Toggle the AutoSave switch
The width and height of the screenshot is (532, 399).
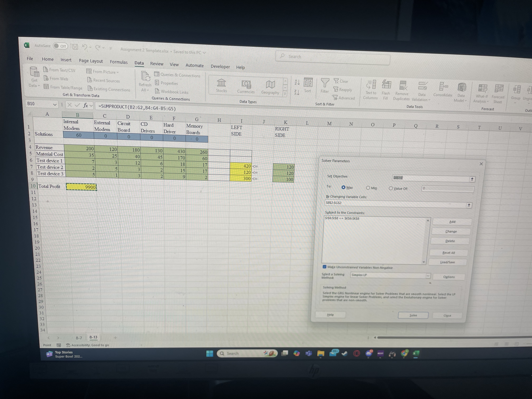tap(60, 46)
